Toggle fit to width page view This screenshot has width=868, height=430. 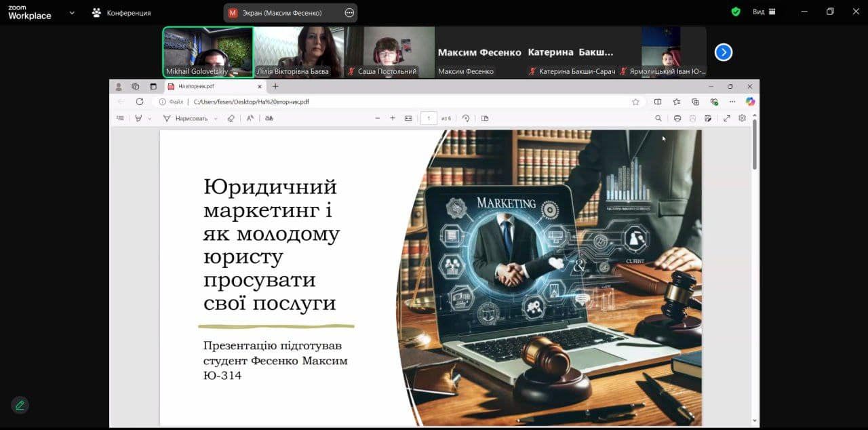[x=408, y=118]
